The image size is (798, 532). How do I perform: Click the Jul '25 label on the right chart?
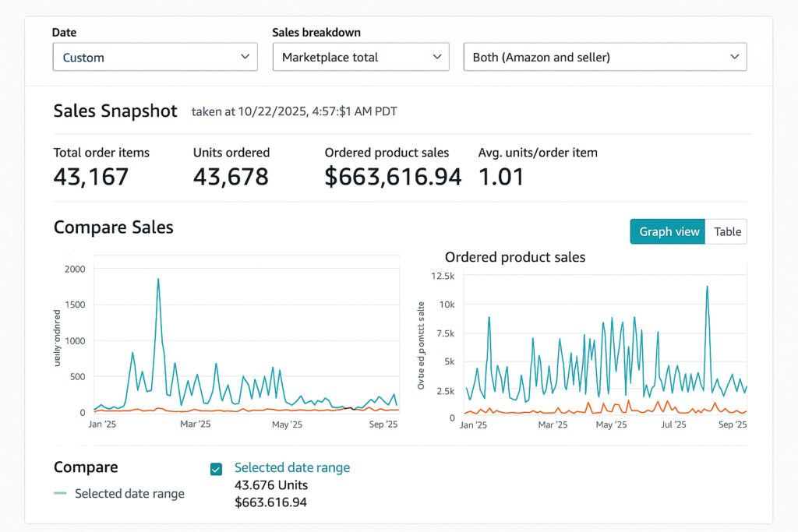coord(673,425)
